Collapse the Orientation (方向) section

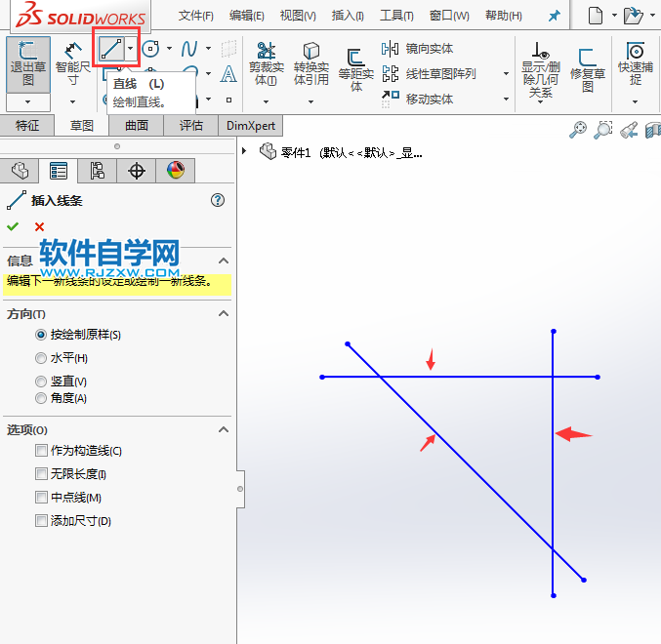[224, 314]
